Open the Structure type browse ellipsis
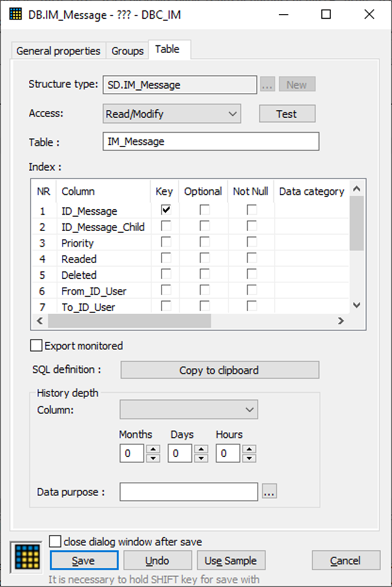The image size is (392, 587). 267,84
